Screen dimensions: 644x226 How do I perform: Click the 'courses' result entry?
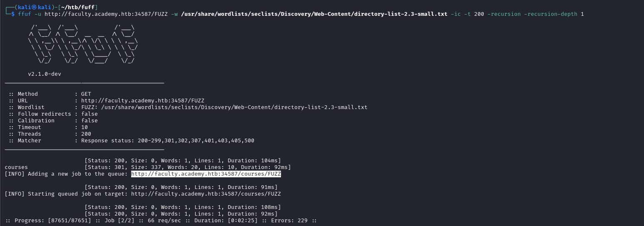pos(16,167)
